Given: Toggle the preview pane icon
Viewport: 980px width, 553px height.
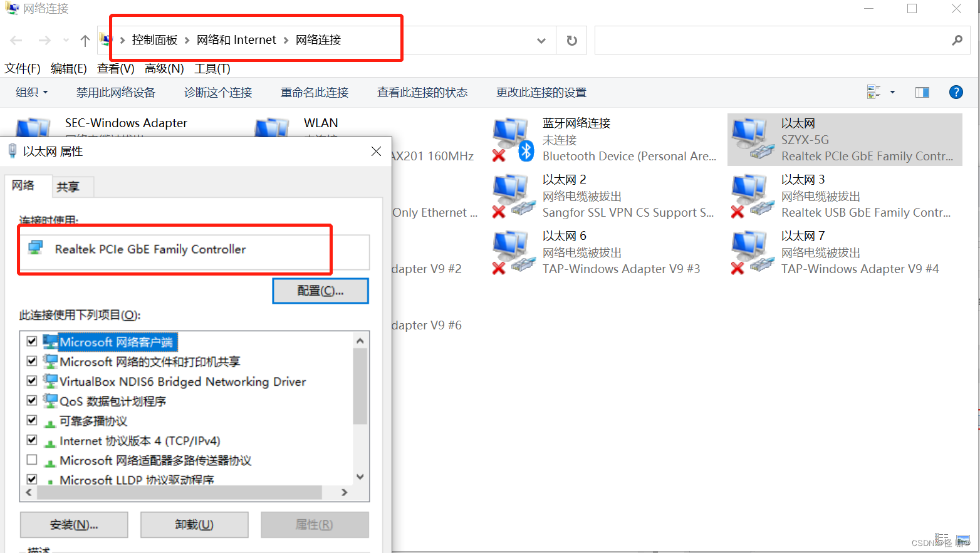Looking at the screenshot, I should [922, 92].
